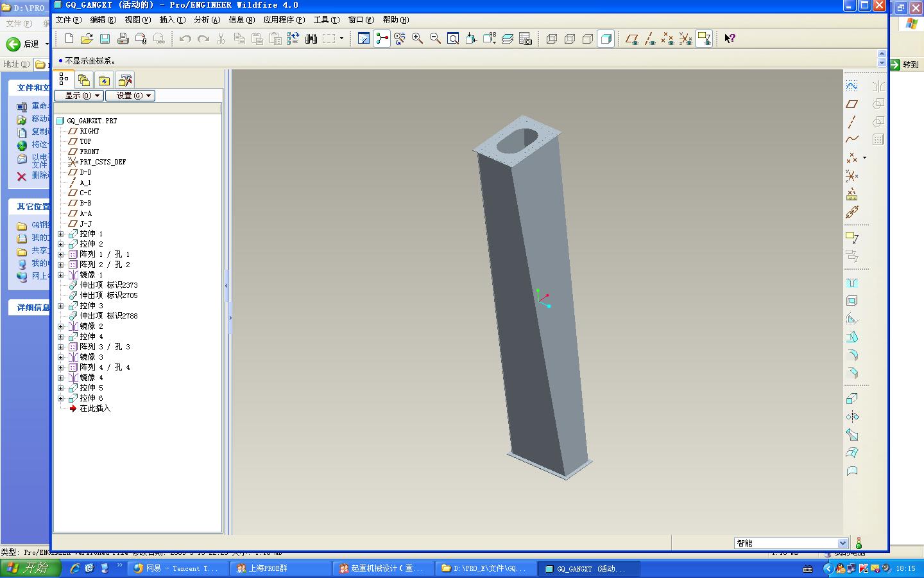Switch to Wireframe display mode

pyautogui.click(x=552, y=39)
